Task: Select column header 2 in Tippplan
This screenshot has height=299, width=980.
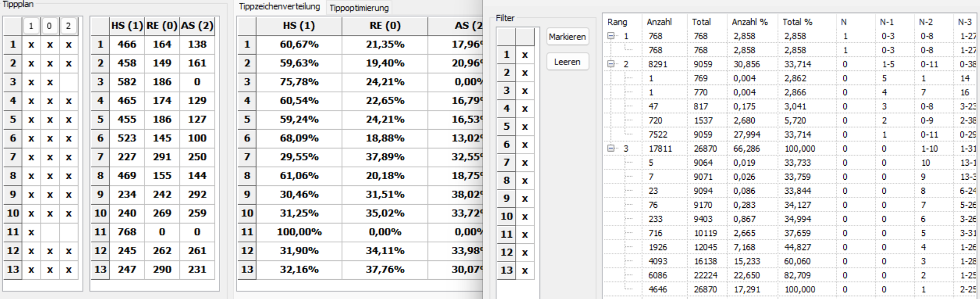Action: point(68,26)
